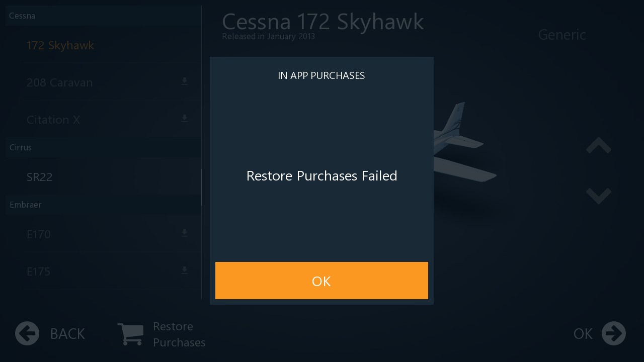Click the shopping cart icon
Screen dimensions: 644x362
click(x=130, y=334)
